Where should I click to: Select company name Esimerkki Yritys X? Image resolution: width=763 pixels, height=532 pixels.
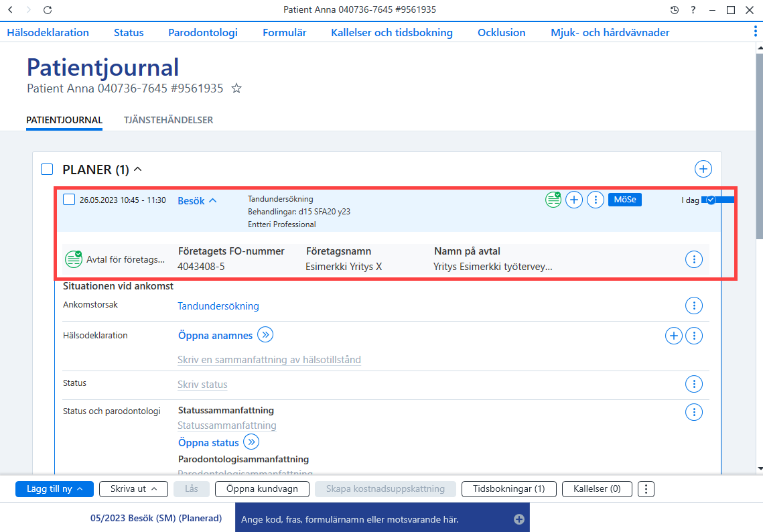point(344,266)
